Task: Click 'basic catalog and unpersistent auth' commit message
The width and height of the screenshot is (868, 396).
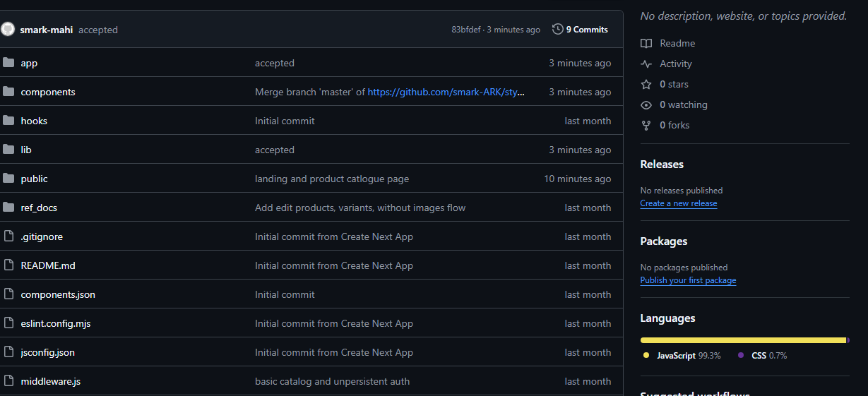Action: pos(332,381)
